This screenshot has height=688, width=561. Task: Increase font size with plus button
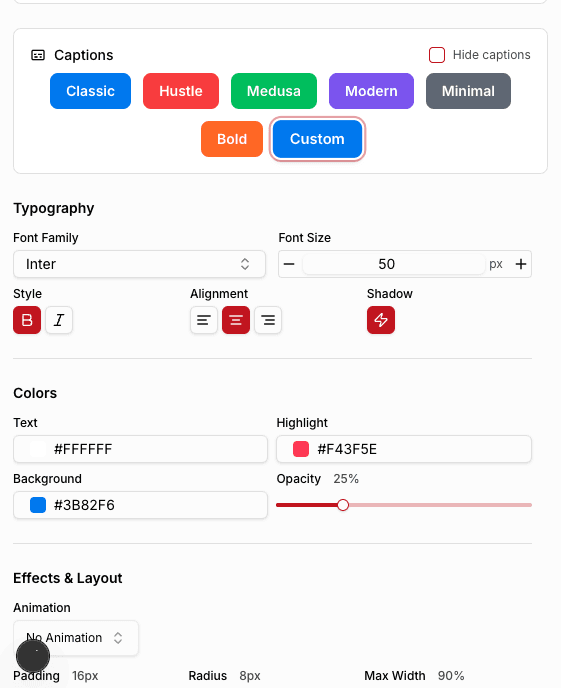tap(521, 264)
